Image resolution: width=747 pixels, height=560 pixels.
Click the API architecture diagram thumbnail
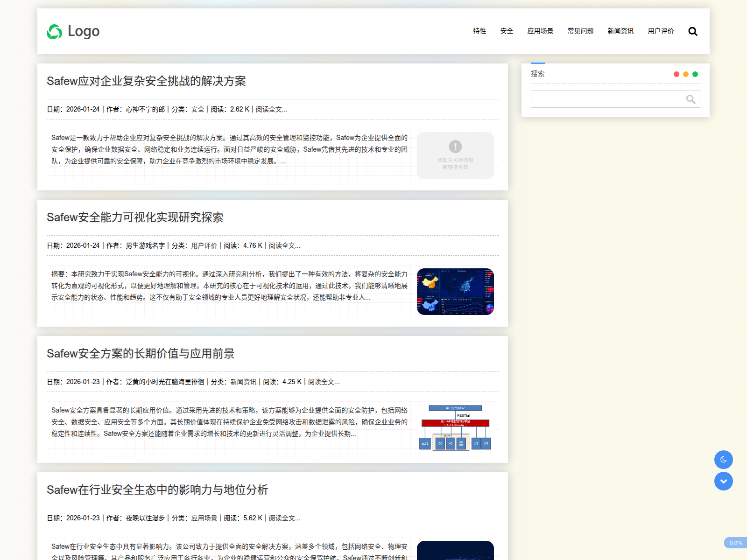point(455,428)
